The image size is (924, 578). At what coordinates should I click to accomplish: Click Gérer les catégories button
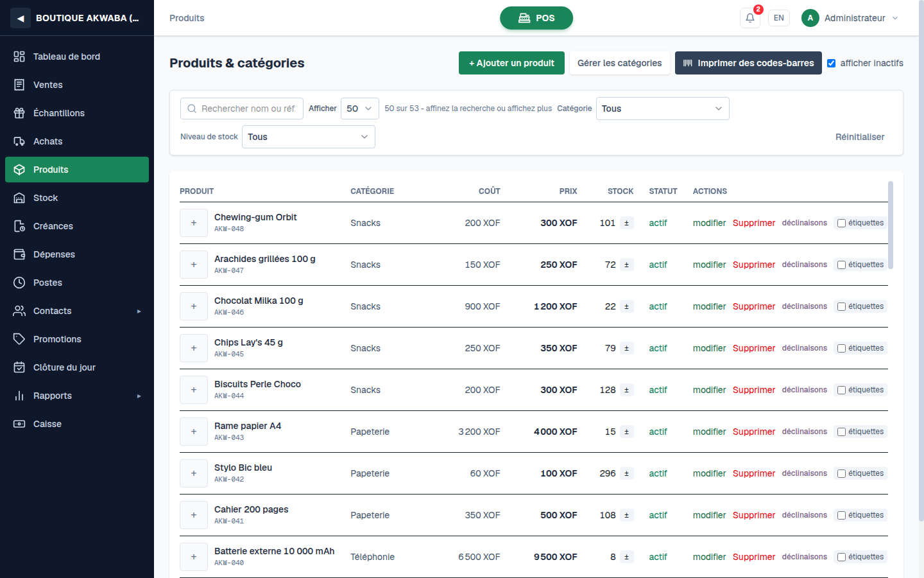(620, 63)
